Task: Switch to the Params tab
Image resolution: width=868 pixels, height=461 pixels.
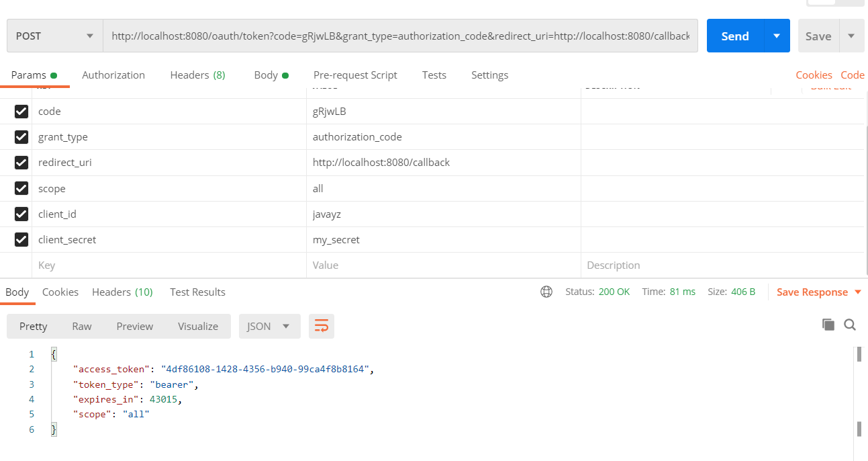Action: 34,75
